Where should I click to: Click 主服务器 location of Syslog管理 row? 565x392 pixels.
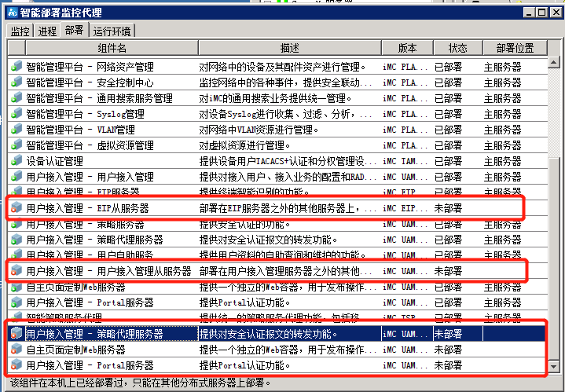click(502, 114)
